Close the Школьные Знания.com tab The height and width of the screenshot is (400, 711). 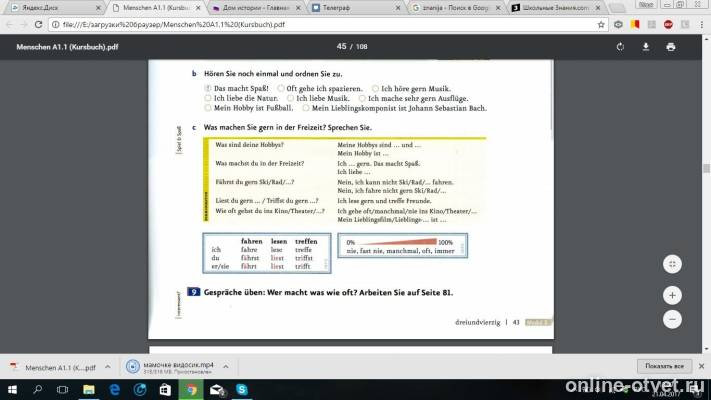(598, 8)
